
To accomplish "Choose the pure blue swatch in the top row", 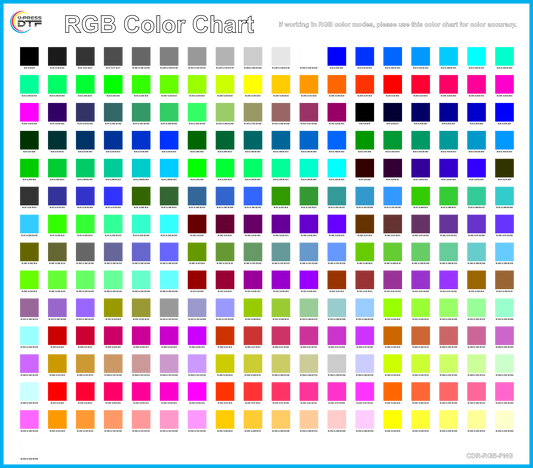I will [337, 56].
